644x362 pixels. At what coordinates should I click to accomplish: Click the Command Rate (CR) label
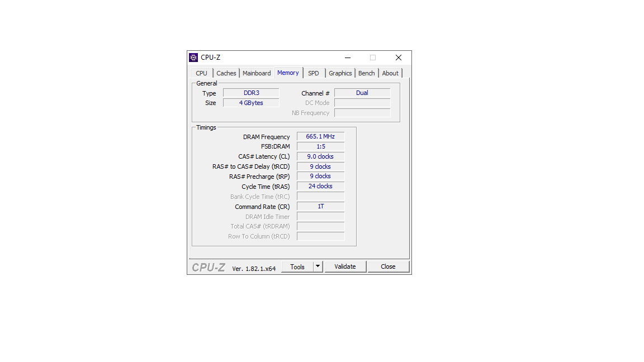[x=262, y=207]
